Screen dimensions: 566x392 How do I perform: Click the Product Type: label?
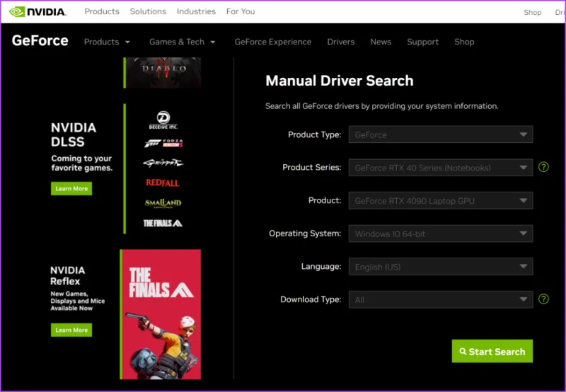coord(314,134)
